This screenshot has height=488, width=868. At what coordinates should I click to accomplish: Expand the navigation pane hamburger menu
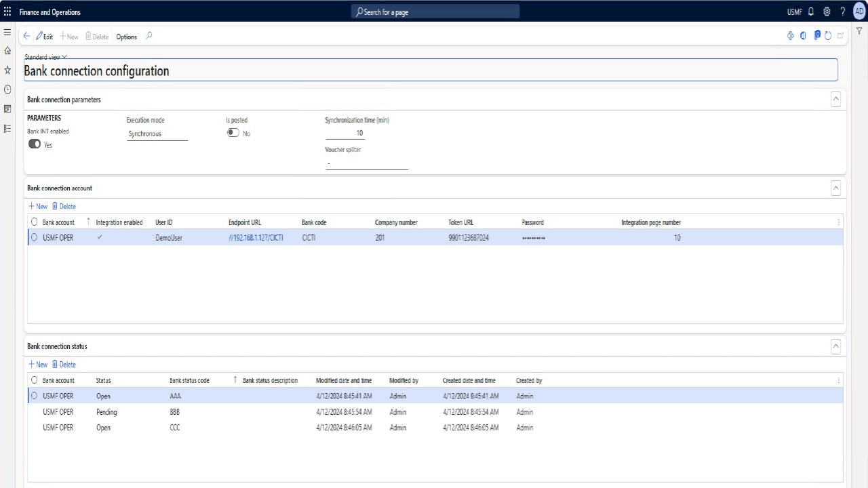tap(7, 32)
